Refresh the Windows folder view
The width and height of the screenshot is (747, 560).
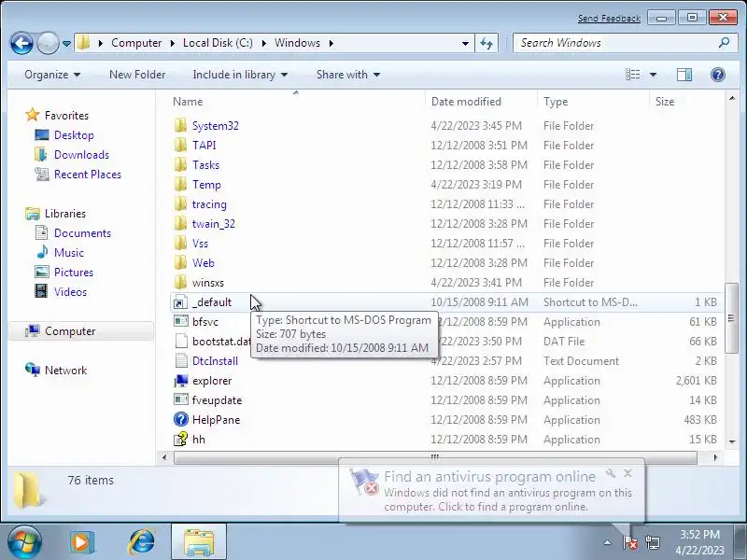click(x=486, y=43)
